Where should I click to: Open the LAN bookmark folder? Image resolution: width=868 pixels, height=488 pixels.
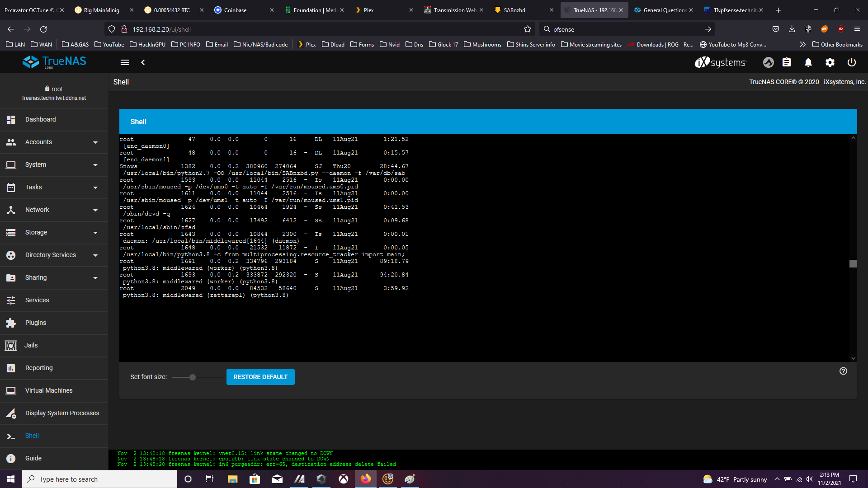click(x=15, y=44)
